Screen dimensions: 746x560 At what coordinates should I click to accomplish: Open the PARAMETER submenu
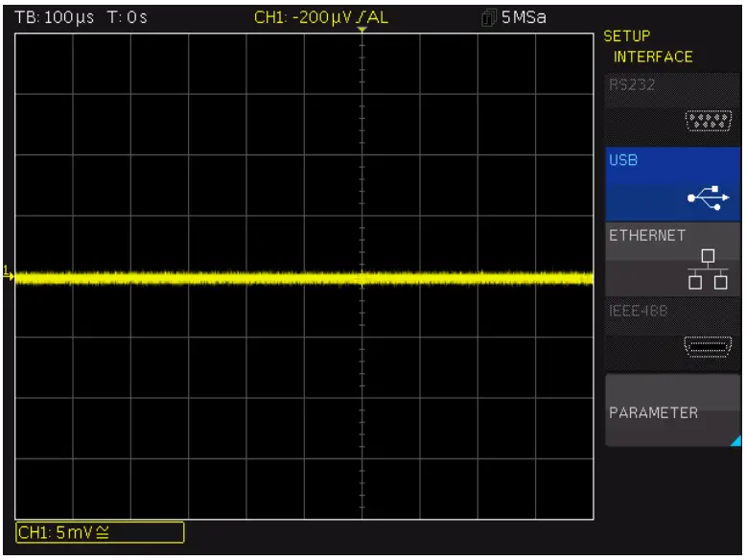pos(672,410)
